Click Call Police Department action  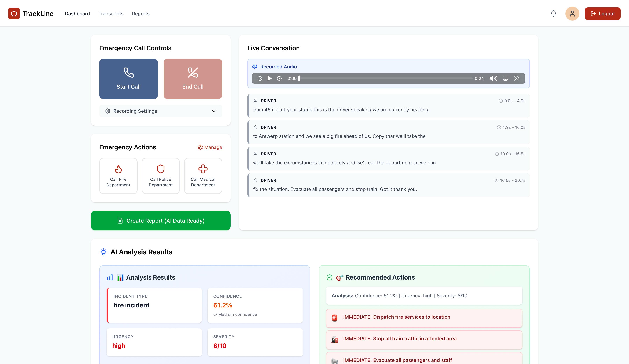click(161, 176)
